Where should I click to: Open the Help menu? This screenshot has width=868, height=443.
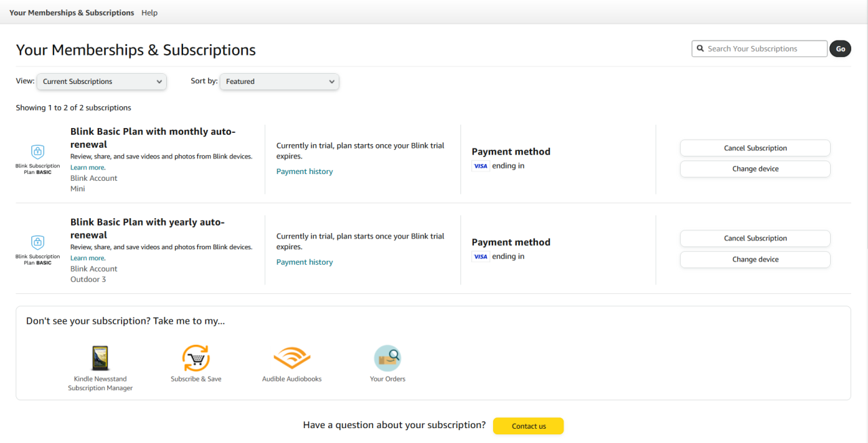click(x=149, y=12)
